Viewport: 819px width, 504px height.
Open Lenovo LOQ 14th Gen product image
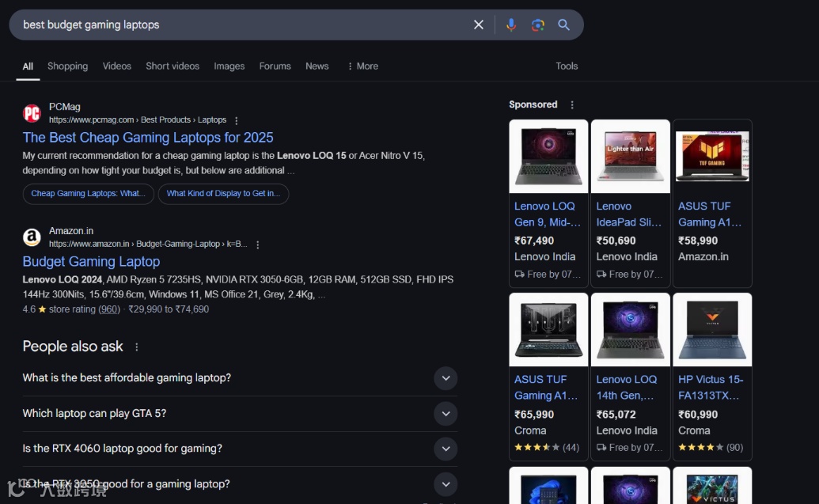point(631,330)
